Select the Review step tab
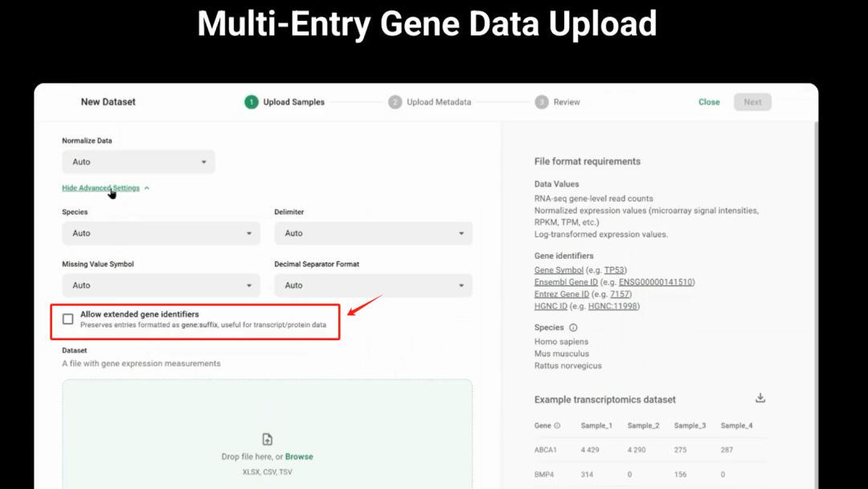 (567, 102)
